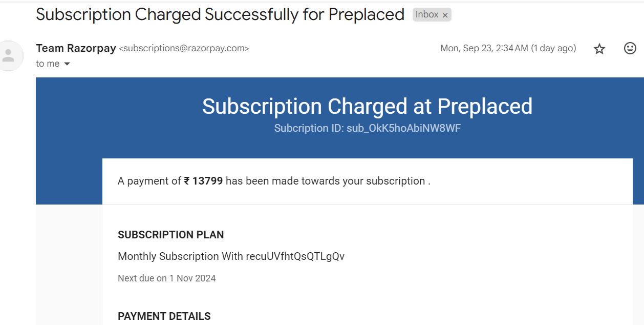Click the bold ₹ 13799 payment amount
This screenshot has width=644, height=325.
point(203,181)
